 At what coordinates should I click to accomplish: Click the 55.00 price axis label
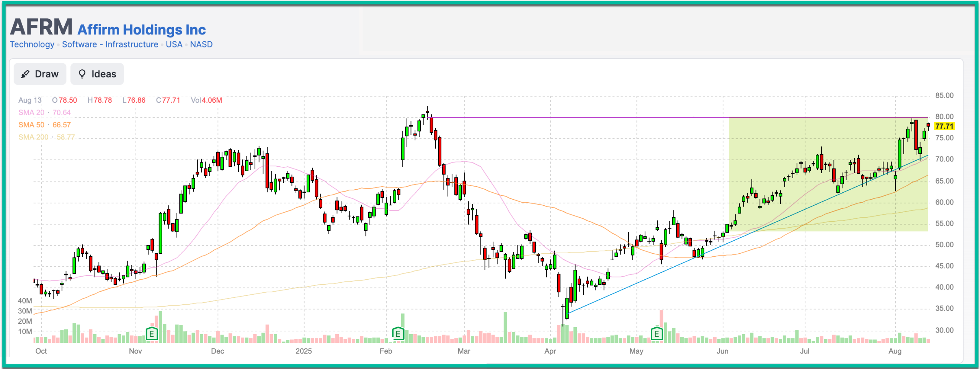944,223
